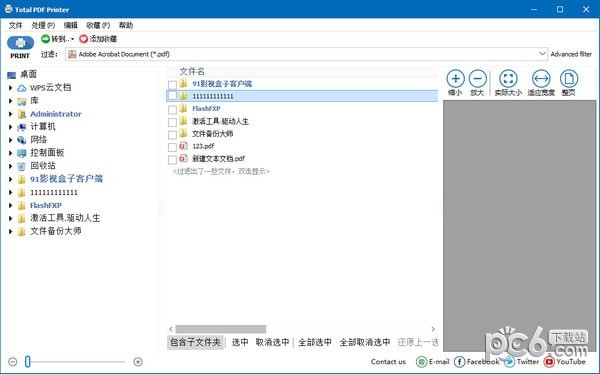600x374 pixels.
Task: Check the box beside FlashFXP in file list
Action: click(x=172, y=109)
